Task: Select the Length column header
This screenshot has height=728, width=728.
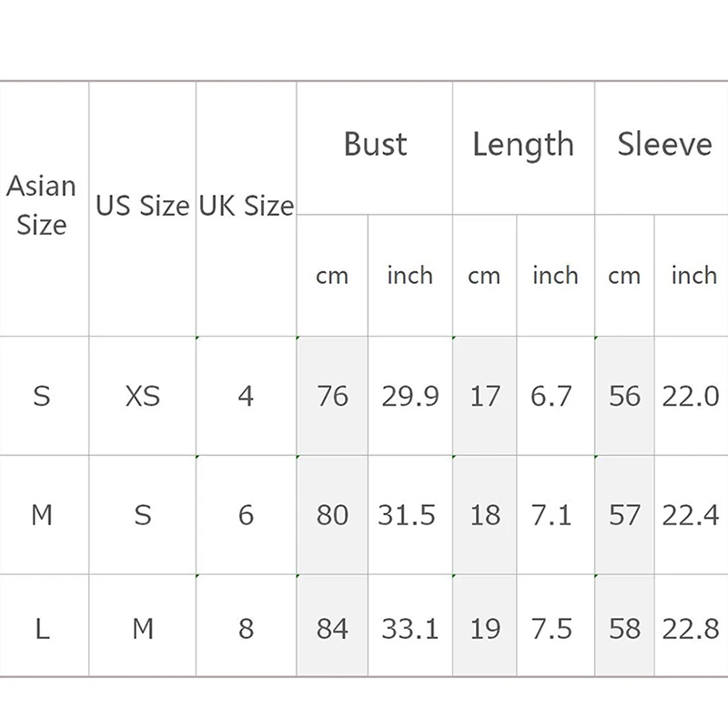Action: point(524,148)
